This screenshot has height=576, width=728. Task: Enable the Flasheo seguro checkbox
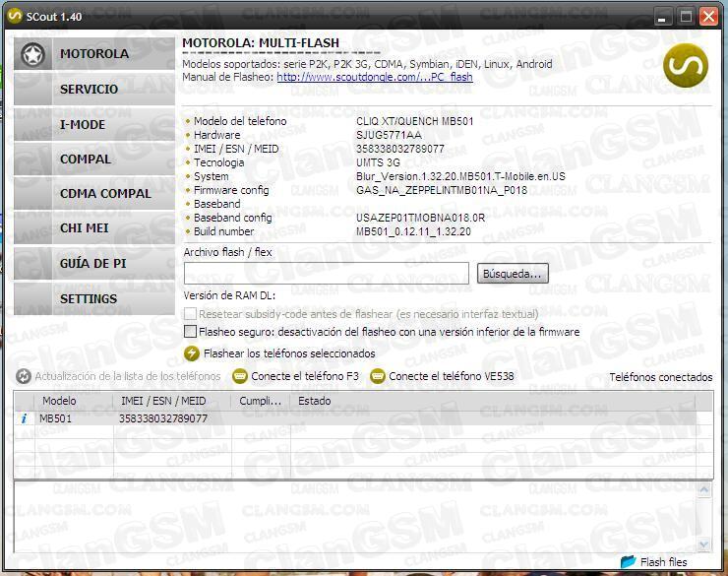coord(190,332)
